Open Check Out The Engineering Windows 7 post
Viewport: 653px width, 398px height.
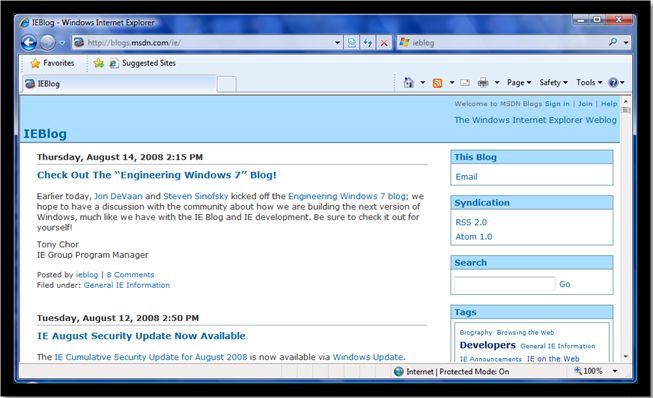coord(157,175)
